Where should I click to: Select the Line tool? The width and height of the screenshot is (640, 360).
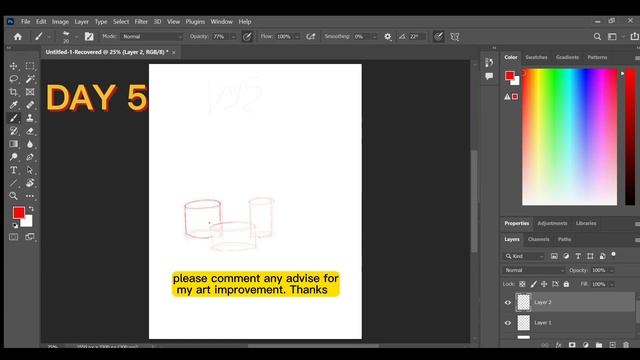(x=13, y=183)
